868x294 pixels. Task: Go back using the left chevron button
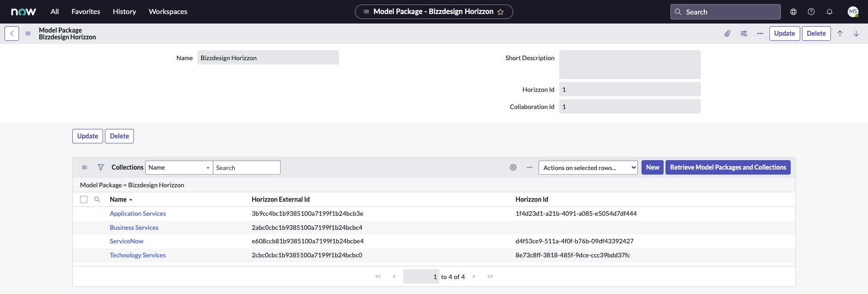tap(12, 33)
